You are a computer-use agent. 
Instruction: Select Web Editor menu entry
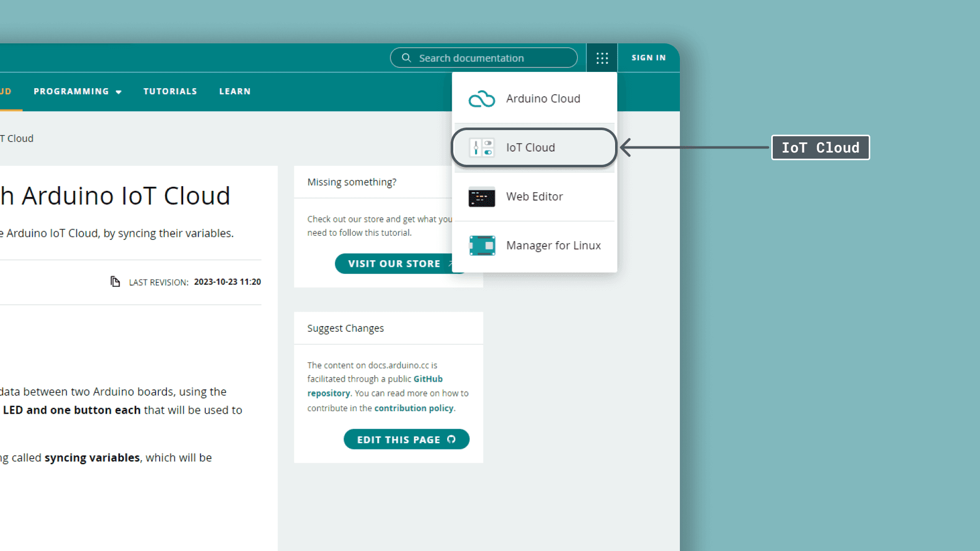(534, 196)
